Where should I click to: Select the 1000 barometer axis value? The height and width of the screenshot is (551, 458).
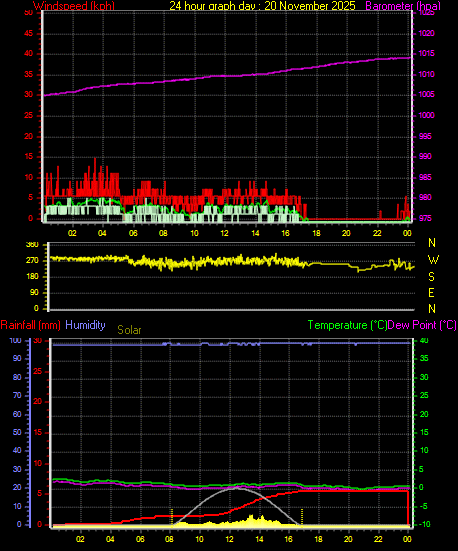(x=426, y=115)
